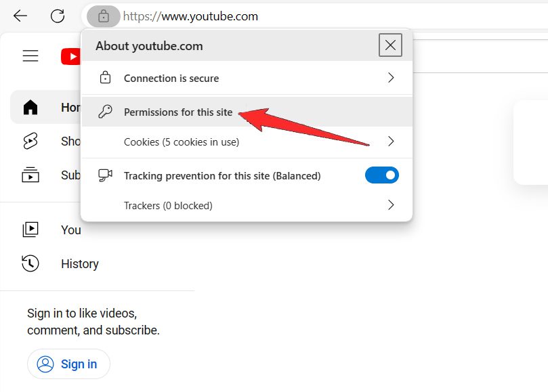Open Shorts using its sidebar icon

tap(30, 141)
